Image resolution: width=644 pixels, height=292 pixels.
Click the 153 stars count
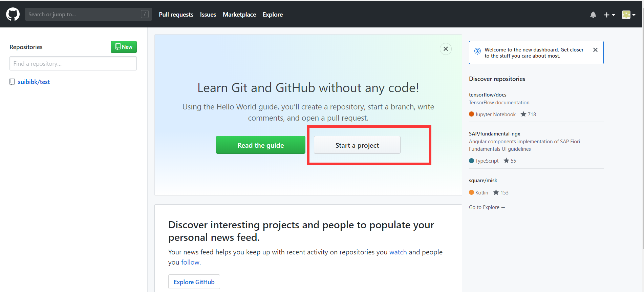(501, 193)
